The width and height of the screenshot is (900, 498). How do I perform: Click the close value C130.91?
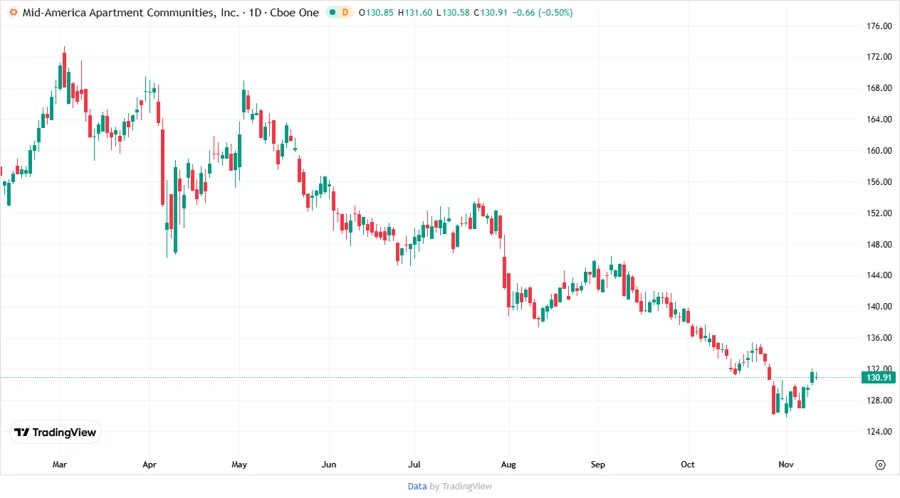click(x=491, y=12)
